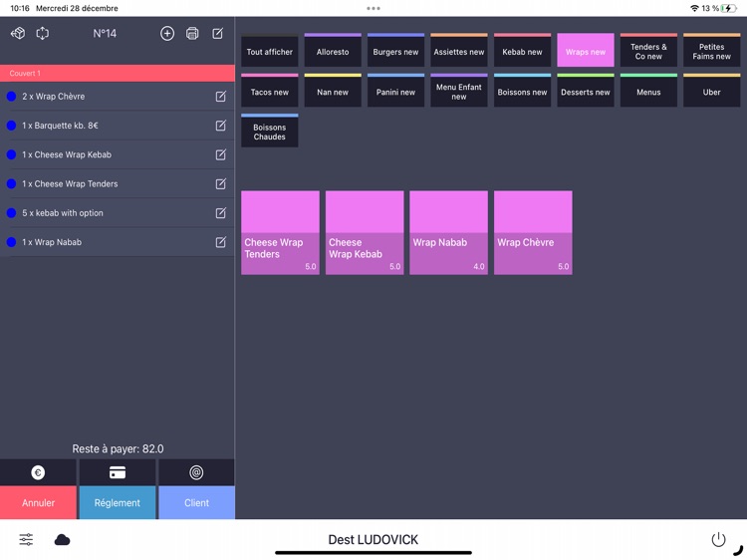
Task: Open the Alloresto category
Action: [333, 50]
